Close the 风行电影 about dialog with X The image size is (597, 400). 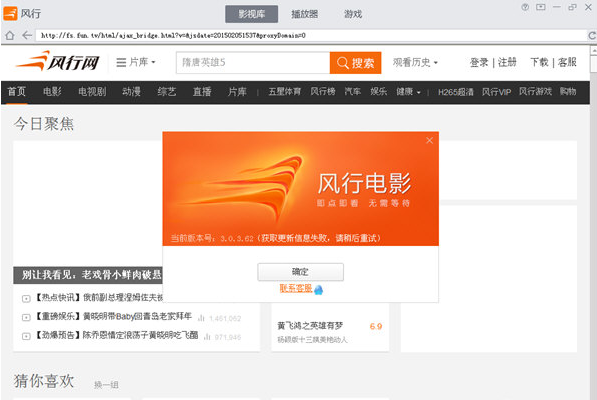point(429,140)
